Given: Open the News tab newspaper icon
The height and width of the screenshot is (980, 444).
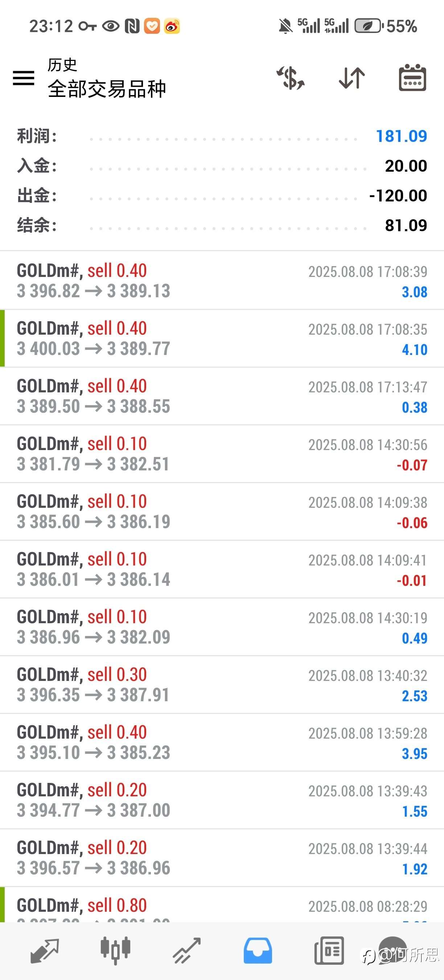Looking at the screenshot, I should coord(329,951).
